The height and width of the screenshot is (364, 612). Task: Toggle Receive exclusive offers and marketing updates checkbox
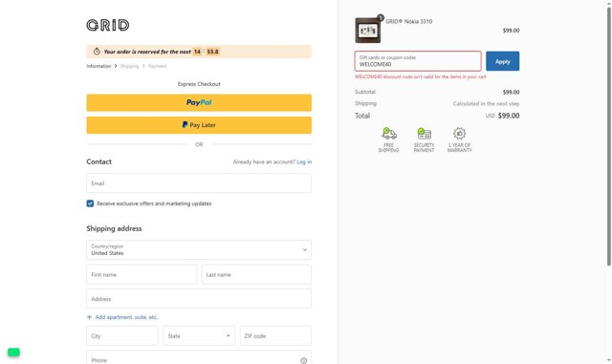pos(90,203)
